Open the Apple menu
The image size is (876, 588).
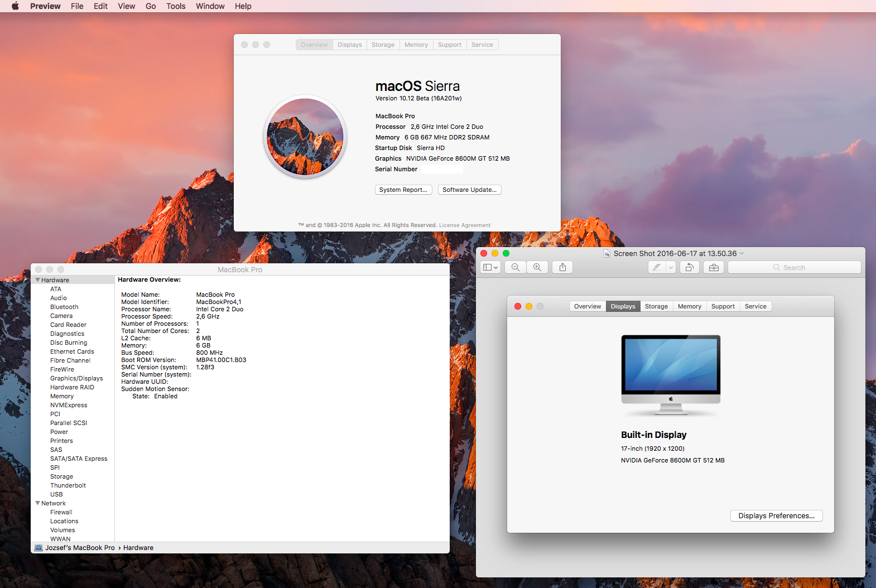point(15,6)
